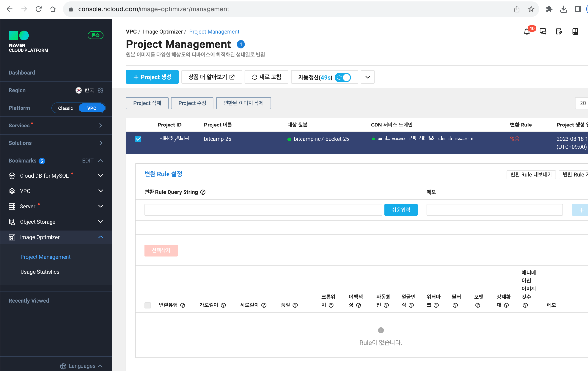The height and width of the screenshot is (371, 588).
Task: Click the Server icon in sidebar
Action: (12, 206)
